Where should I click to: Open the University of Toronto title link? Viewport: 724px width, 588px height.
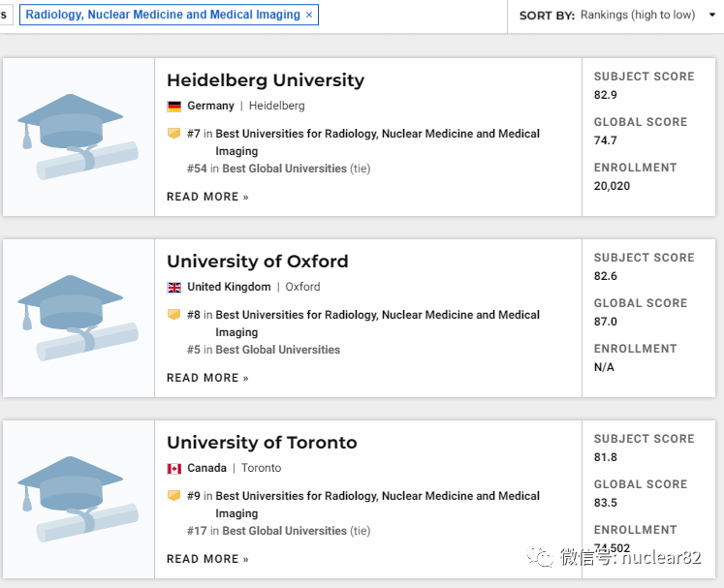point(262,443)
